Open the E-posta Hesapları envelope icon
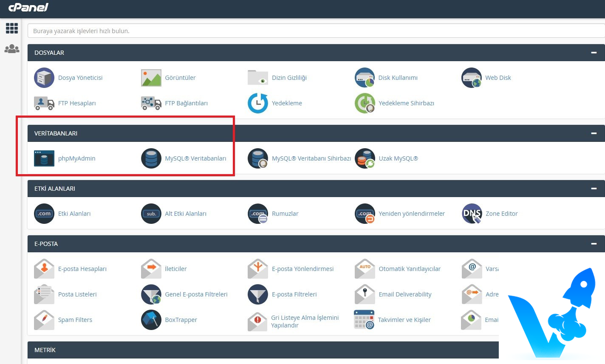The image size is (605, 364). (x=44, y=269)
